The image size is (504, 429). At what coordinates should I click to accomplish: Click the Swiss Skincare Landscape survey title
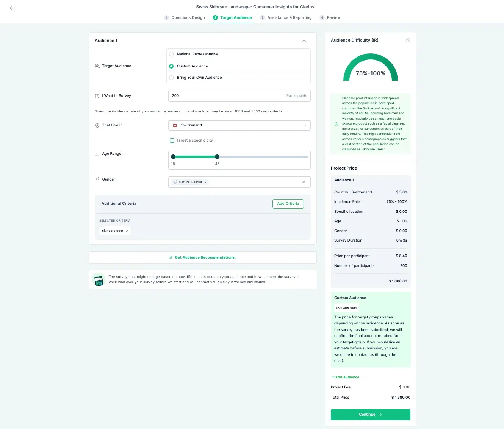(x=255, y=7)
